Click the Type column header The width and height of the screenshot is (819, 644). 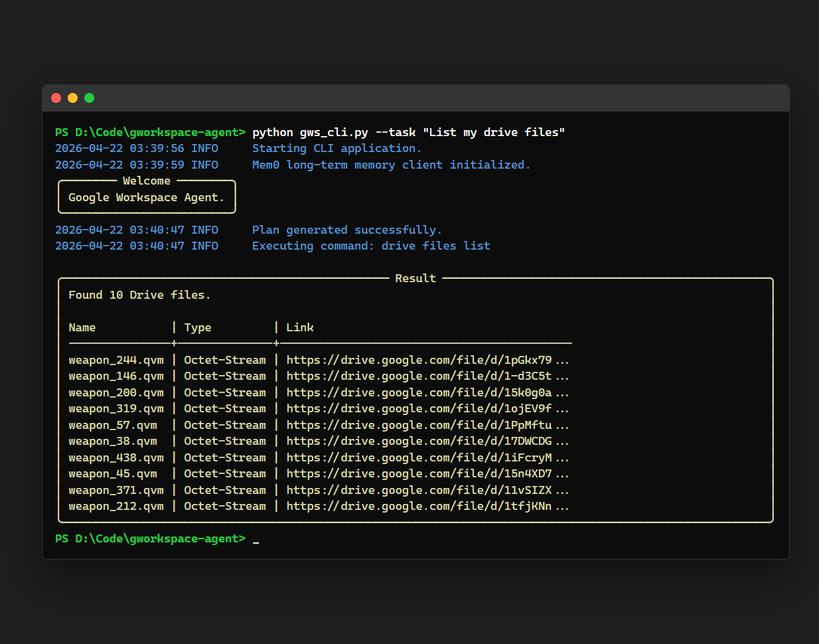(198, 327)
